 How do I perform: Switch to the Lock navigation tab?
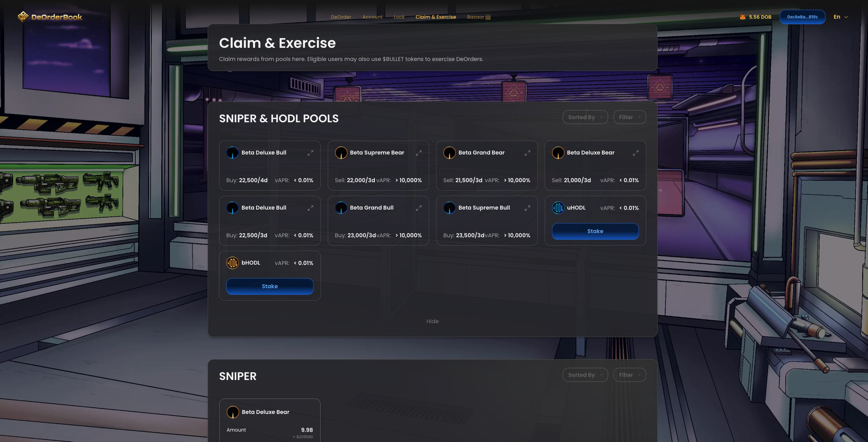pos(399,17)
